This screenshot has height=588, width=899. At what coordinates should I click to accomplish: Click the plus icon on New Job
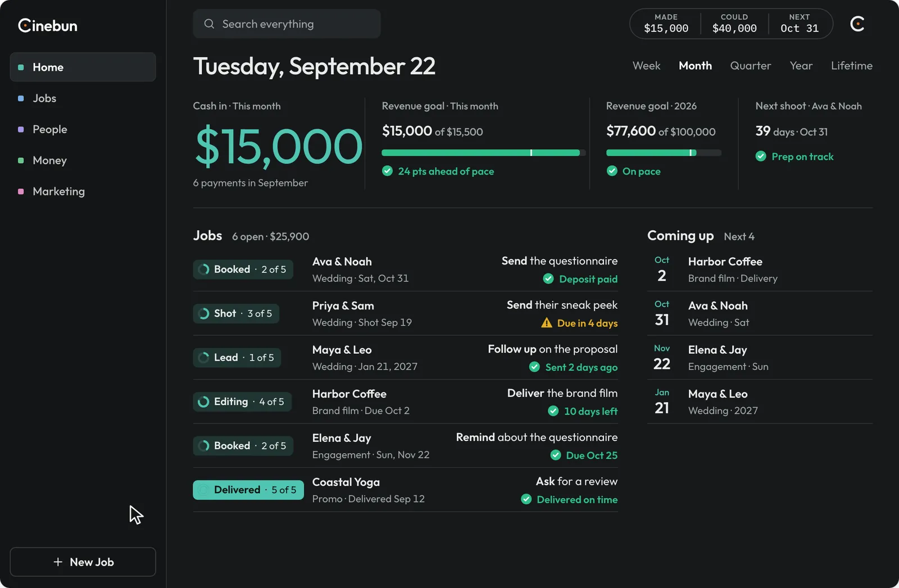pyautogui.click(x=58, y=562)
